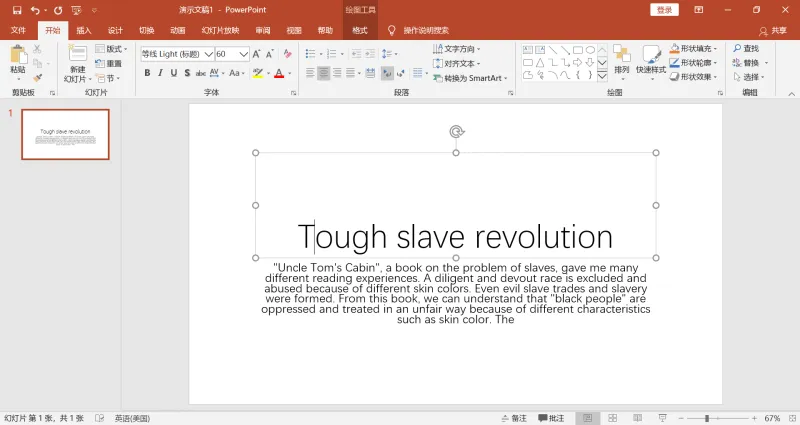Click the Add or remove columns icon
The image size is (800, 425).
click(x=418, y=73)
